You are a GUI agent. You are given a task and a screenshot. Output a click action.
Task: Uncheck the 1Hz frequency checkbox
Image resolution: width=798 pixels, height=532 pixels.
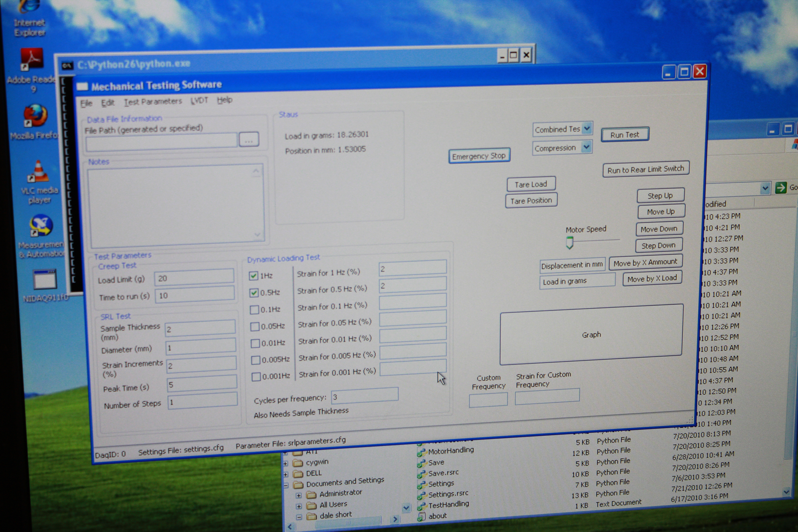click(253, 276)
